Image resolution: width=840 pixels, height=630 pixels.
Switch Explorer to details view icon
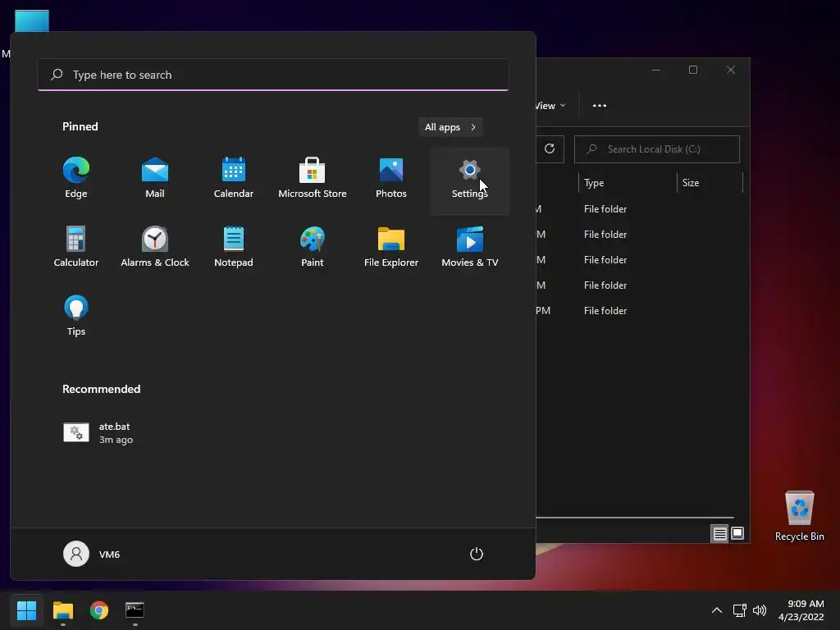[719, 533]
